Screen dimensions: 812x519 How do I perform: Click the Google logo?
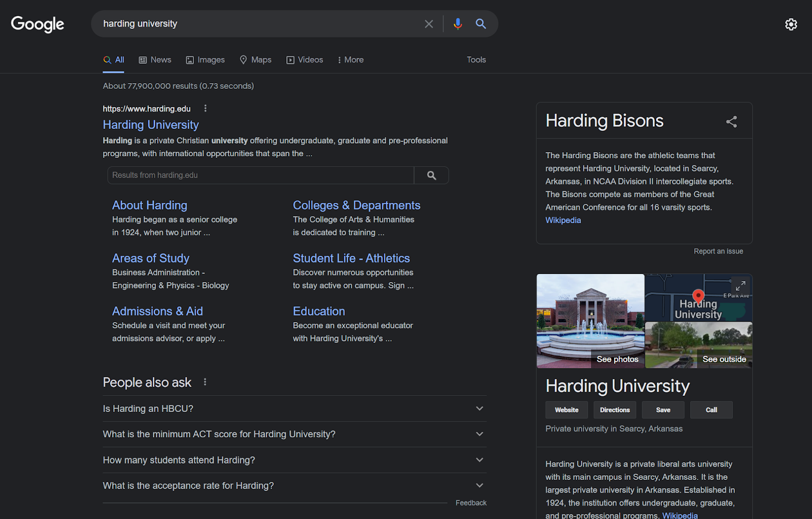(x=38, y=24)
